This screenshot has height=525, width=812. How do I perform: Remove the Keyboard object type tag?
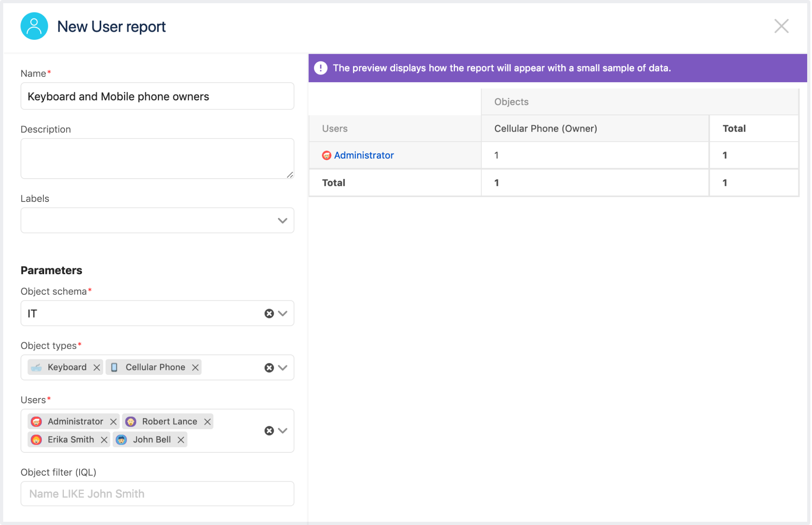pyautogui.click(x=96, y=367)
